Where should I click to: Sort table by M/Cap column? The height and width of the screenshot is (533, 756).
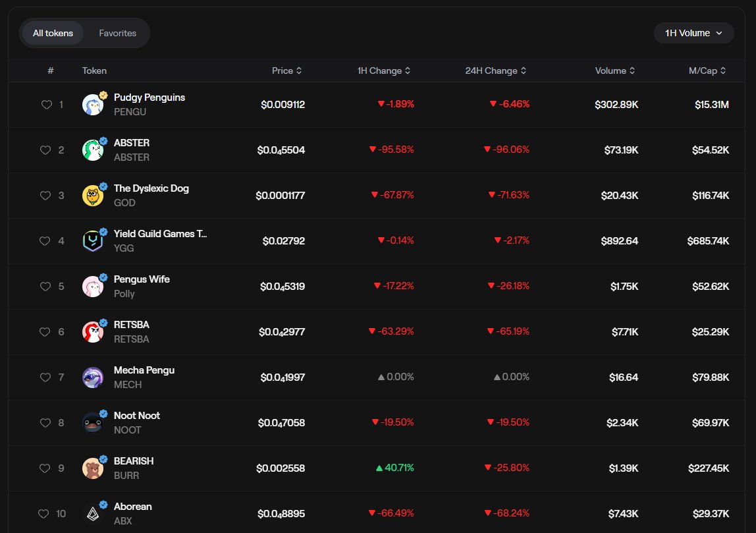[707, 70]
